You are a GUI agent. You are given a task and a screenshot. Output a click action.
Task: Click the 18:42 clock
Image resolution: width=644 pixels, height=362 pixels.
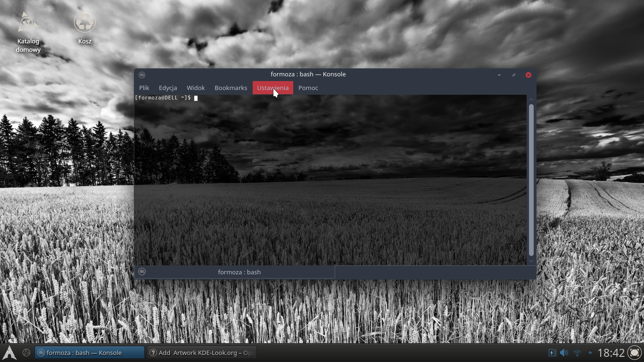[x=611, y=353]
